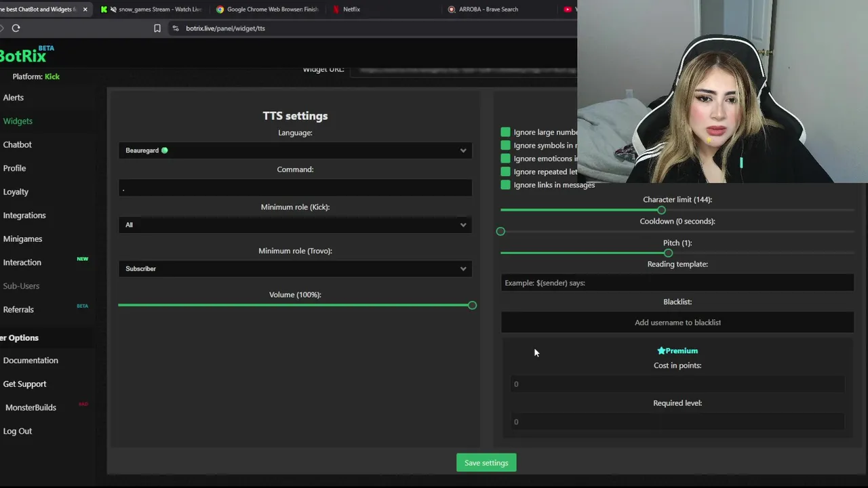Open site settings icon beside botrix.live URL

click(176, 28)
